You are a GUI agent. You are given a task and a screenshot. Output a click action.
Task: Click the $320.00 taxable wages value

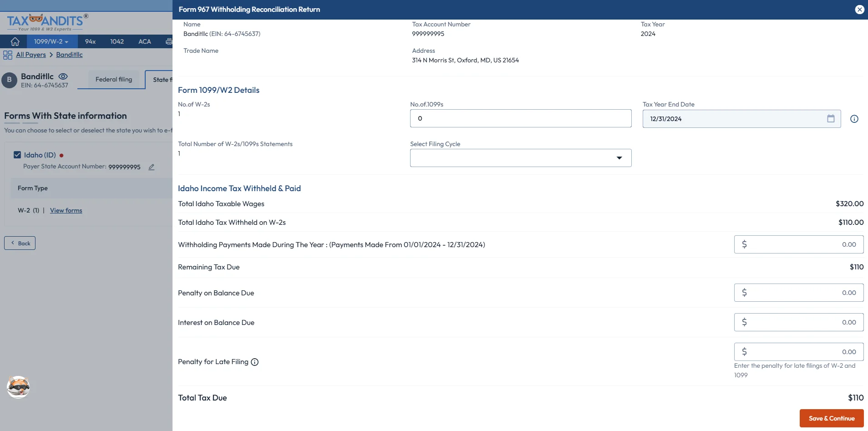click(849, 203)
